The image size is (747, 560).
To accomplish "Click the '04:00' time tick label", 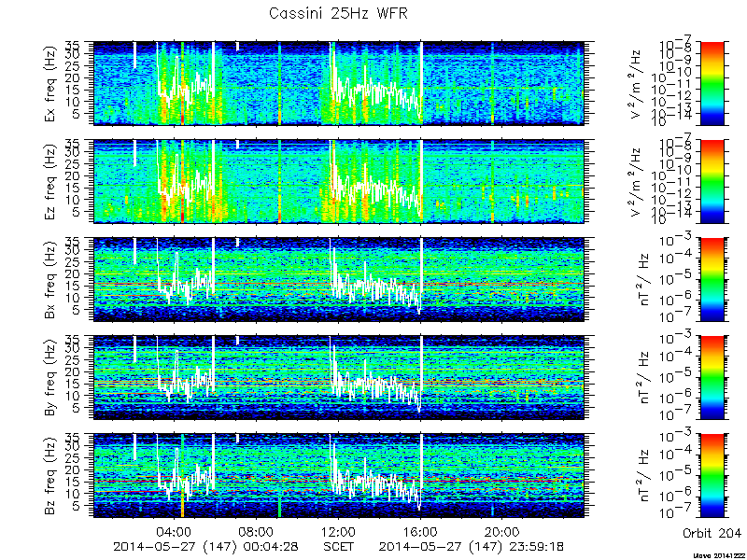I will [175, 531].
